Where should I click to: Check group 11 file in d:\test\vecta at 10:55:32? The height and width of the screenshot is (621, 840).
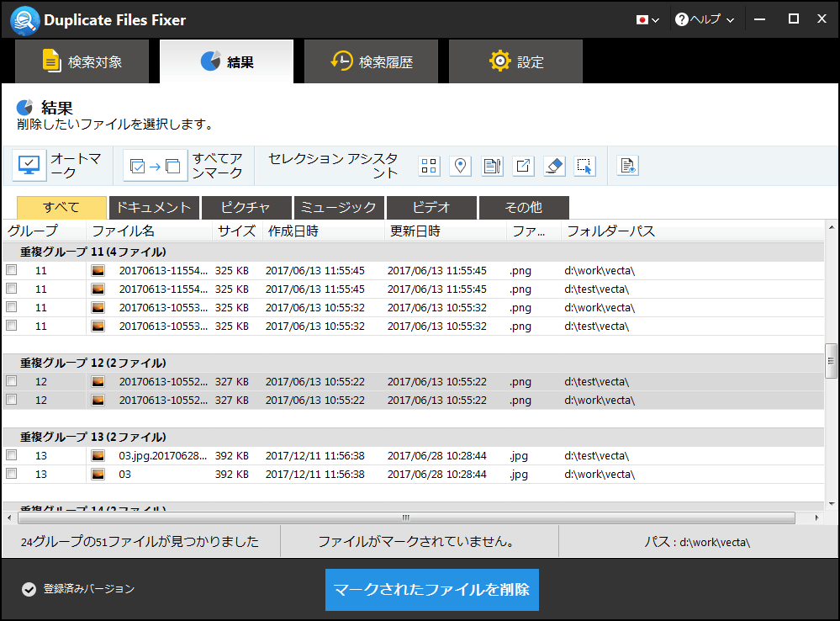tap(11, 326)
